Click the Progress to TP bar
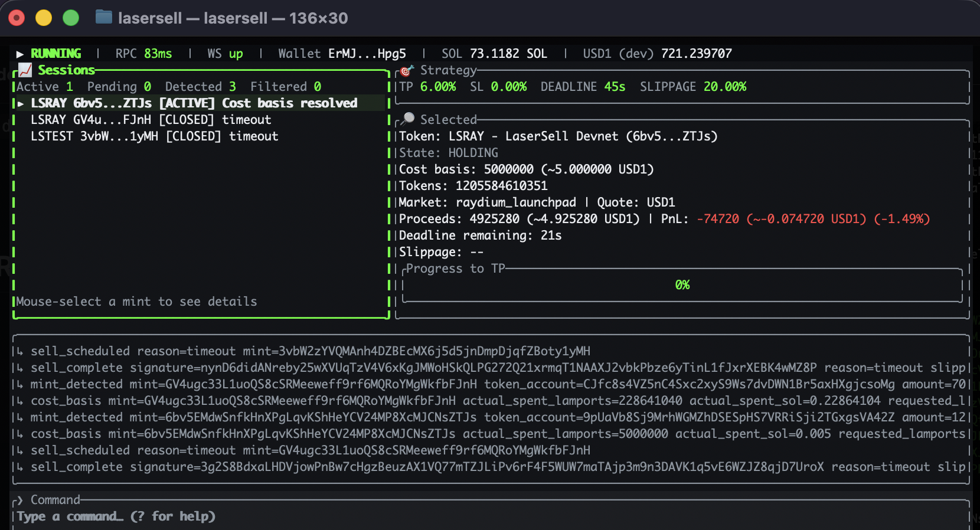 (x=682, y=285)
